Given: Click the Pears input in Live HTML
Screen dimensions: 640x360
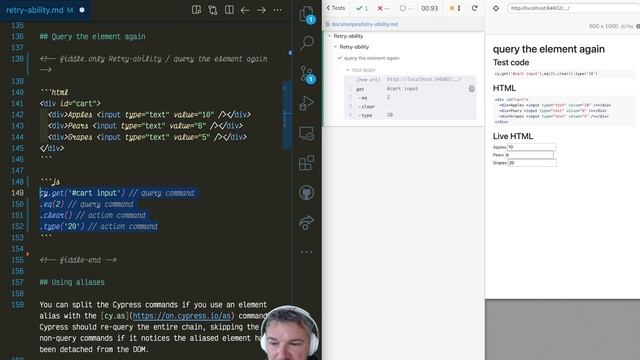Looking at the screenshot, I should (529, 155).
